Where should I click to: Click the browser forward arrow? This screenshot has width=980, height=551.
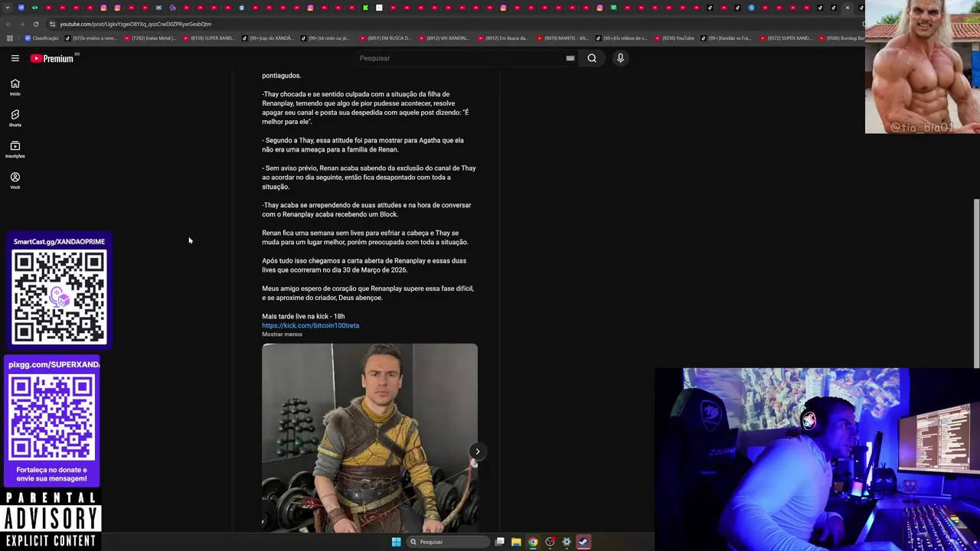[21, 24]
